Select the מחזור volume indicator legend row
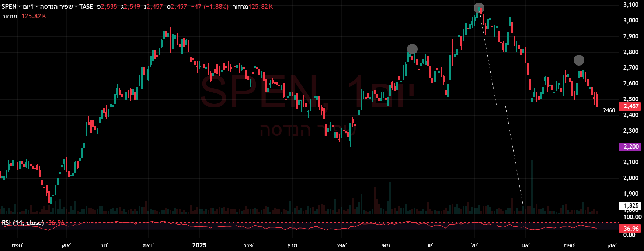 (x=24, y=16)
